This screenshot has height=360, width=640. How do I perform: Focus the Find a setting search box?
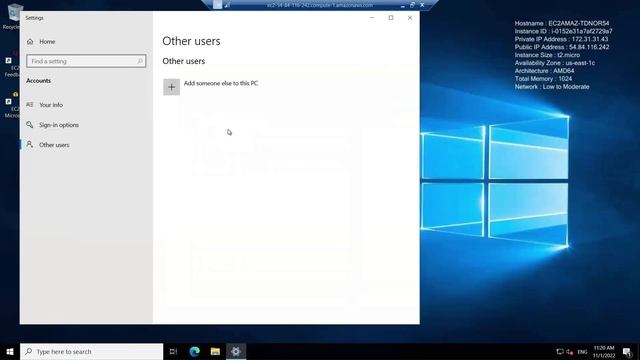pyautogui.click(x=86, y=61)
